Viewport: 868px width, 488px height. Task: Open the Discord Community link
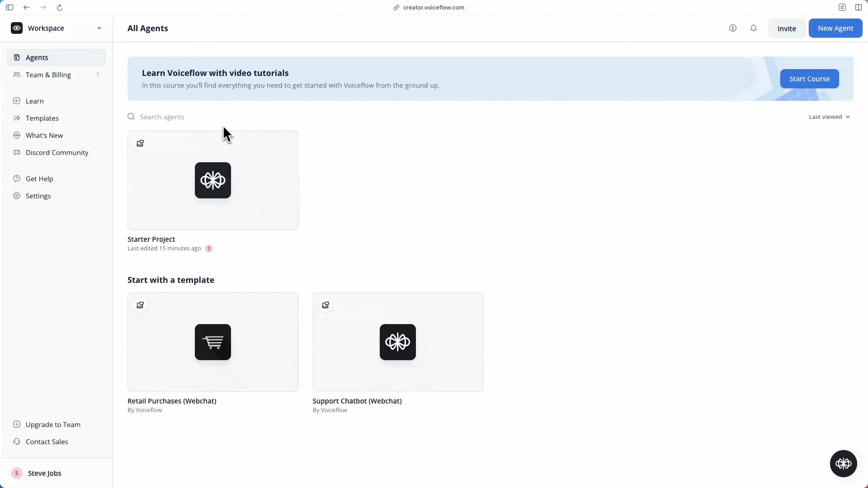point(57,152)
